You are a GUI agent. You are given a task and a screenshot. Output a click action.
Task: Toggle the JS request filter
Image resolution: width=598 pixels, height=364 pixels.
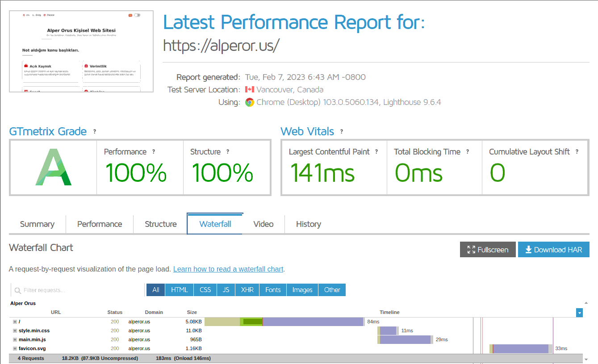click(x=226, y=290)
